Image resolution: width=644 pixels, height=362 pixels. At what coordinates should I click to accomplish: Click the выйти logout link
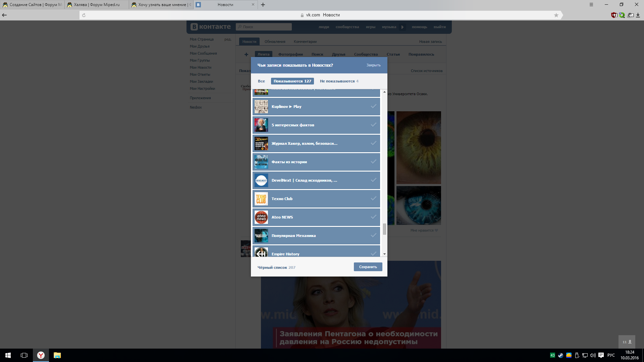pos(439,27)
